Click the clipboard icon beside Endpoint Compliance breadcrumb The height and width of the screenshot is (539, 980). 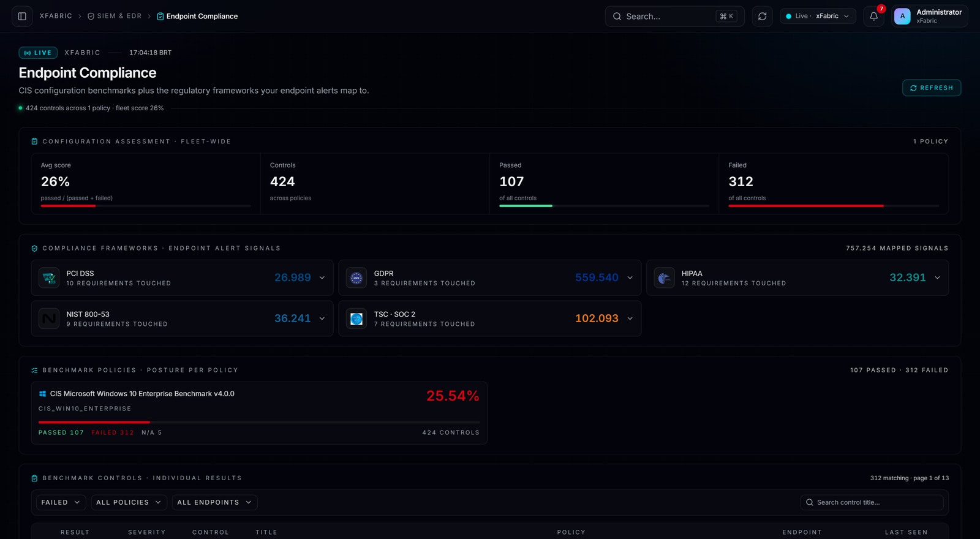160,17
